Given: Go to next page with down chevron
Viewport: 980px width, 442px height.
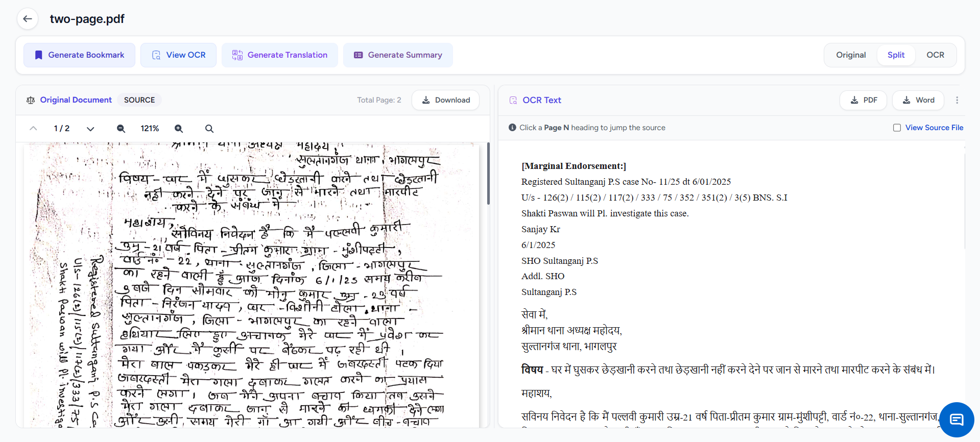Looking at the screenshot, I should [x=90, y=129].
